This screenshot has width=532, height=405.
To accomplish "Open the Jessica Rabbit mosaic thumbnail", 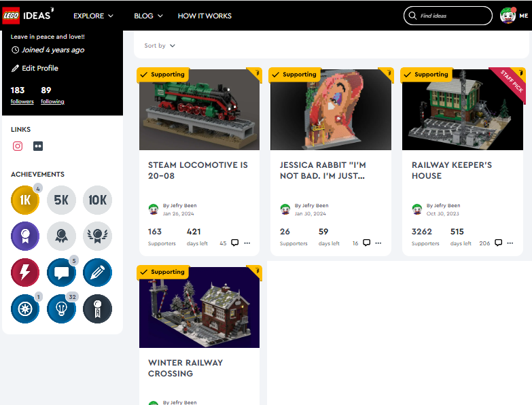I will coord(331,109).
